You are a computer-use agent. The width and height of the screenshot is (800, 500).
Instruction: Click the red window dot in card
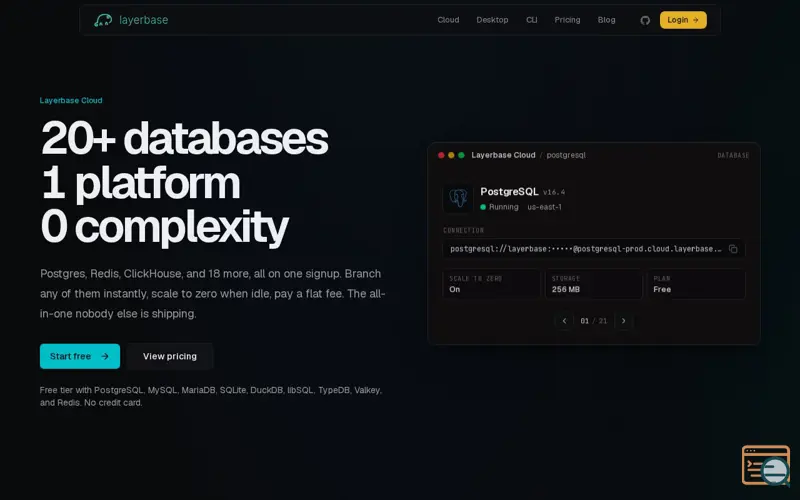click(441, 155)
